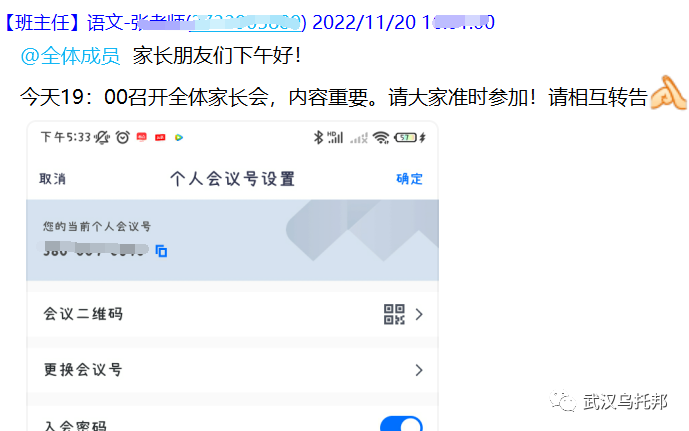
Task: Expand 更换会议号 row chevron
Action: pyautogui.click(x=419, y=370)
